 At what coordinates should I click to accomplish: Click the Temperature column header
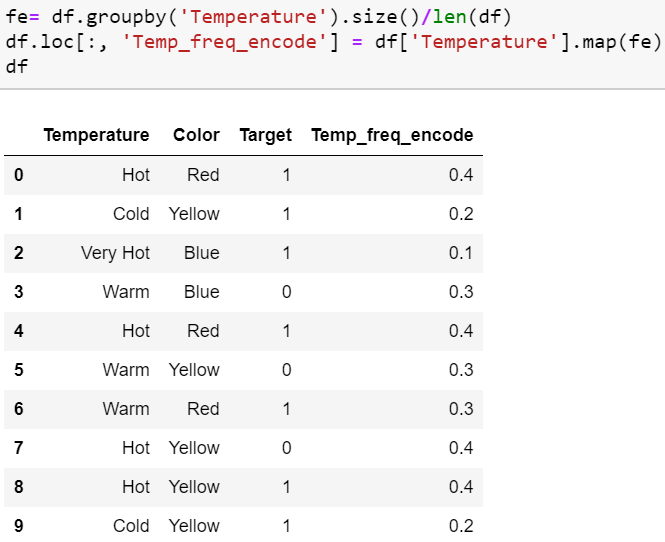click(96, 135)
